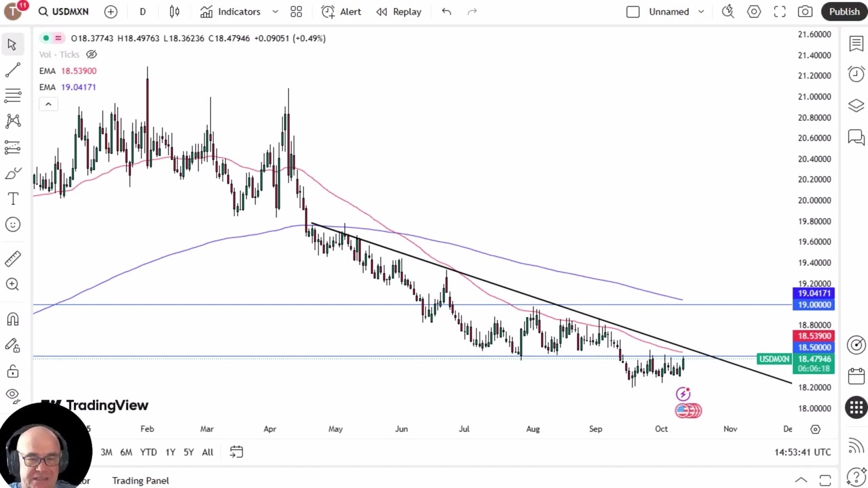
Task: Click the EMA 19.04171 price label
Action: pos(813,293)
